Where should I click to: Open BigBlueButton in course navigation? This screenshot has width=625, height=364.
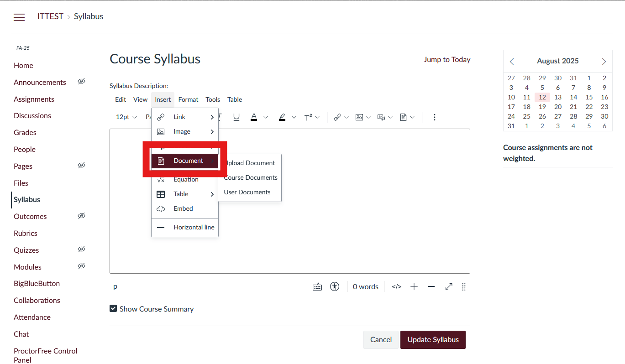coord(37,283)
